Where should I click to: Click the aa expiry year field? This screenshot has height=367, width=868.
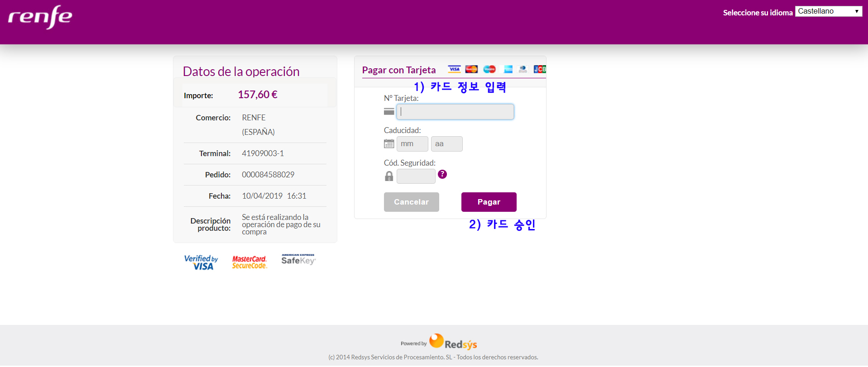(447, 144)
